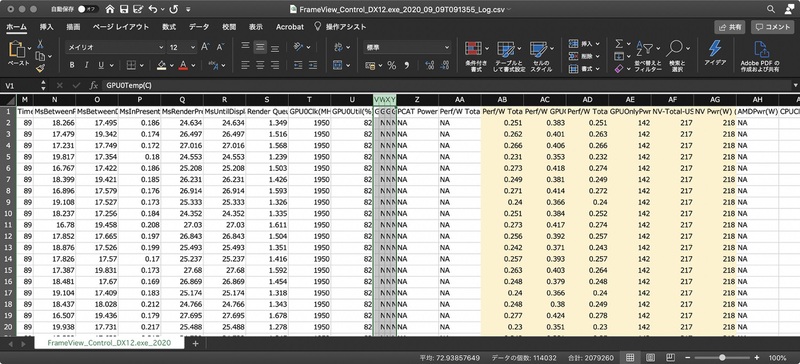The image size is (800, 364).
Task: Click the Save floppy disk icon
Action: click(x=123, y=9)
